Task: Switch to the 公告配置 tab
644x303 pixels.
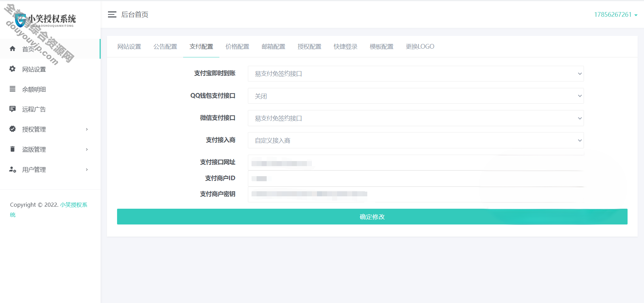Action: [x=165, y=47]
